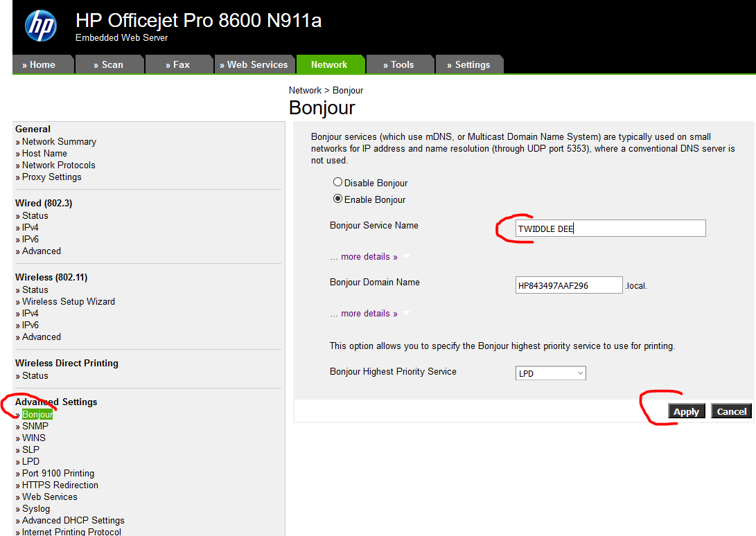Open Proxy Settings link

[x=51, y=177]
